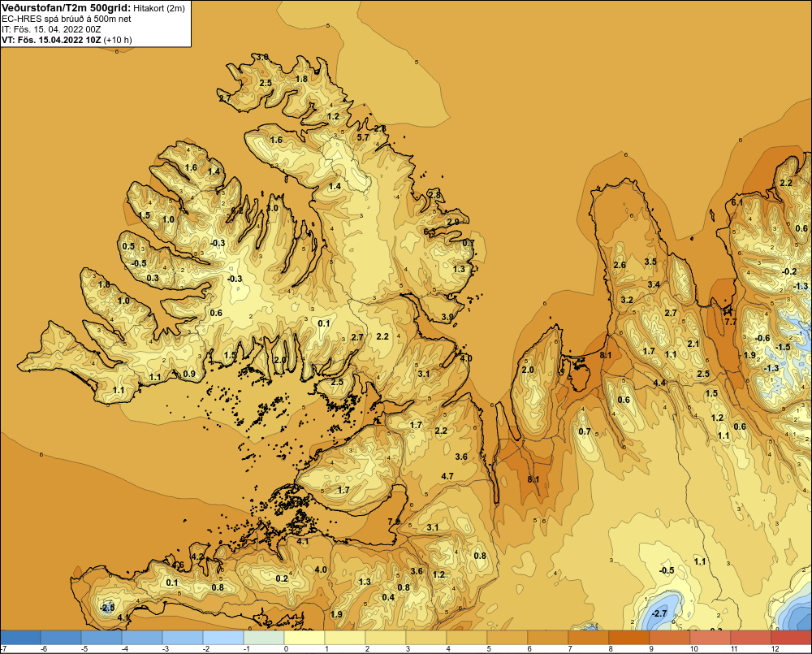
Task: Click the 7.7 temperature value
Action: 730,322
